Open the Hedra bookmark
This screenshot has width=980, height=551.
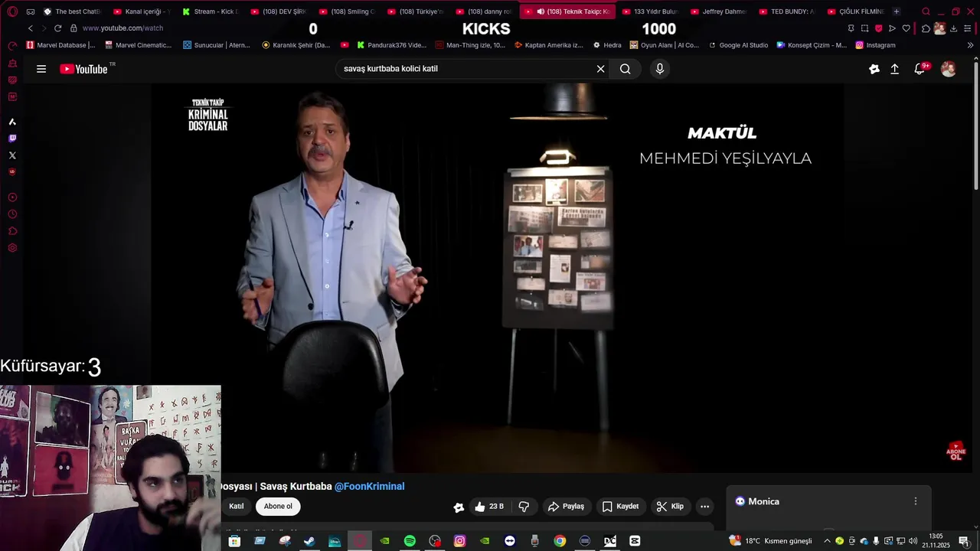607,45
